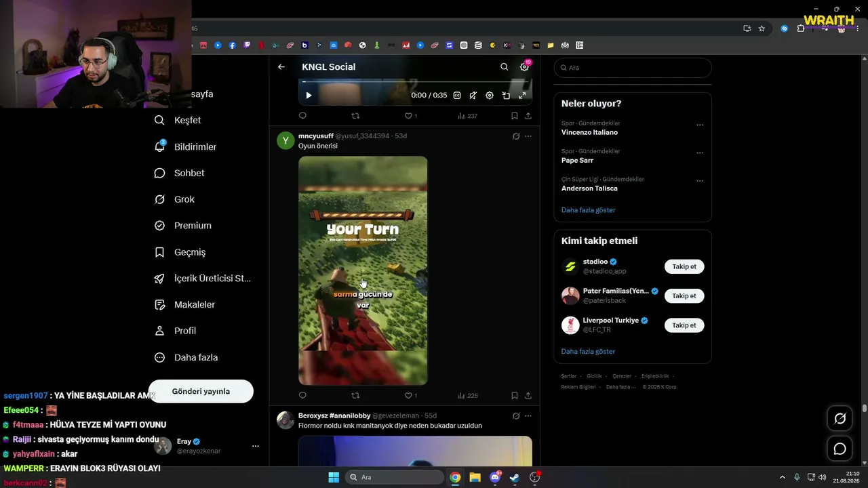Open Makaleler in the sidebar
This screenshot has height=488, width=868.
pos(184,304)
